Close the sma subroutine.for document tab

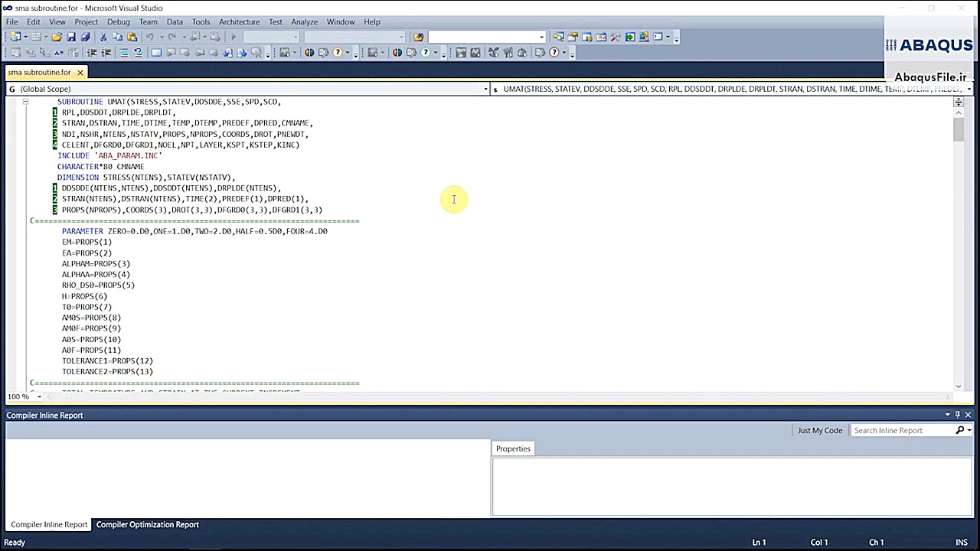(80, 72)
